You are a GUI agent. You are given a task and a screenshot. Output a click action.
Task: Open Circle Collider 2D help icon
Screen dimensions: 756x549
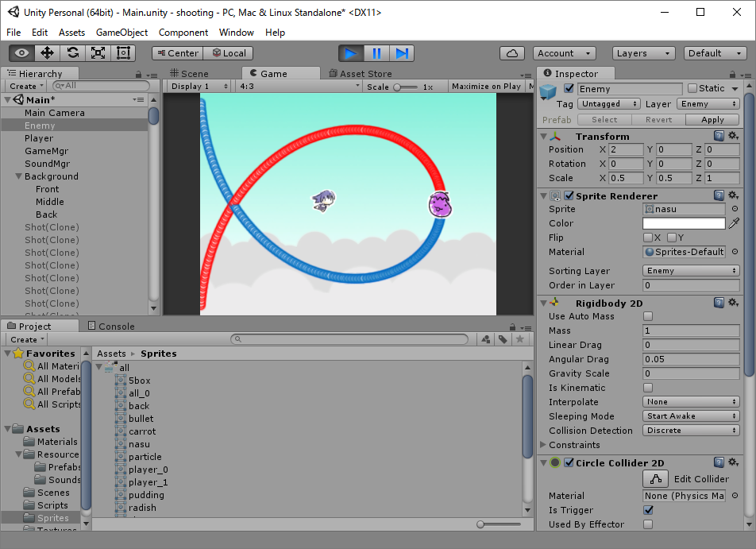[x=719, y=462]
